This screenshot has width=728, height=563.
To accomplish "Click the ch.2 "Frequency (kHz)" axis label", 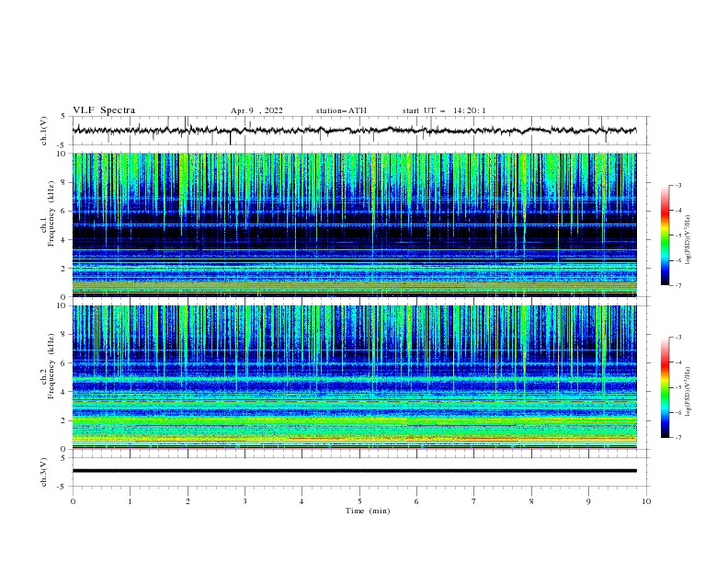I will pos(51,366).
